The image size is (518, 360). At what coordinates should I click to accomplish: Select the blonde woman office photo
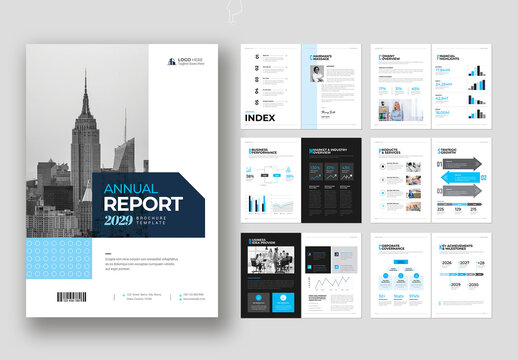click(x=401, y=110)
